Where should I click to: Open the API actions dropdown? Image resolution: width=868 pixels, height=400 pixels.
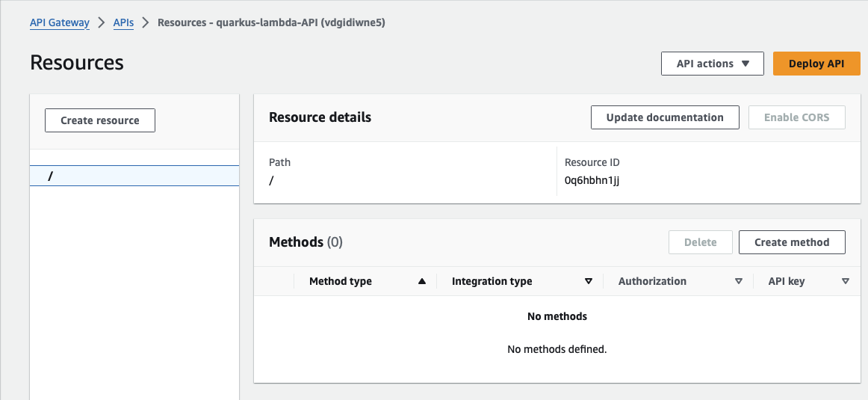713,64
